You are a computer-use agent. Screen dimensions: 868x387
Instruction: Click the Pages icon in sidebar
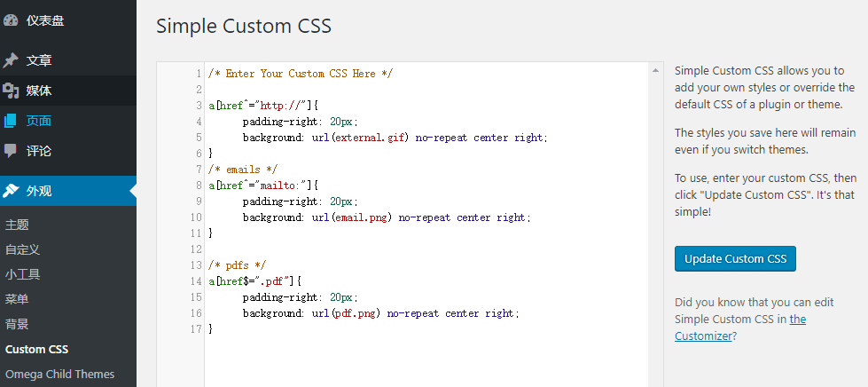coord(11,121)
